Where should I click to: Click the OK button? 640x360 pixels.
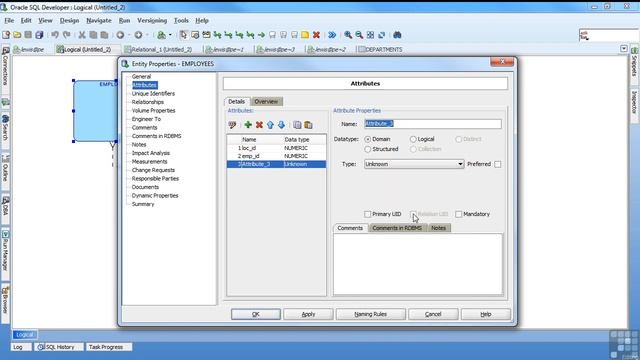click(x=256, y=314)
